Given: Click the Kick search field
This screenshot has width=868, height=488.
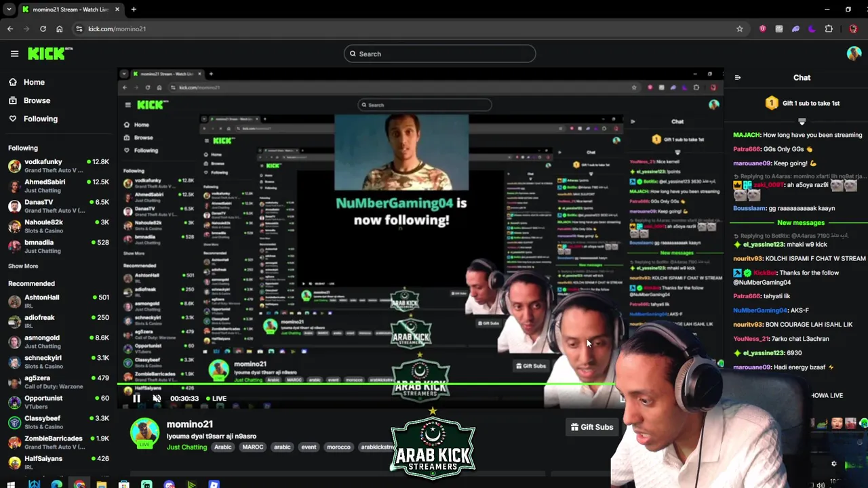Looking at the screenshot, I should 439,54.
